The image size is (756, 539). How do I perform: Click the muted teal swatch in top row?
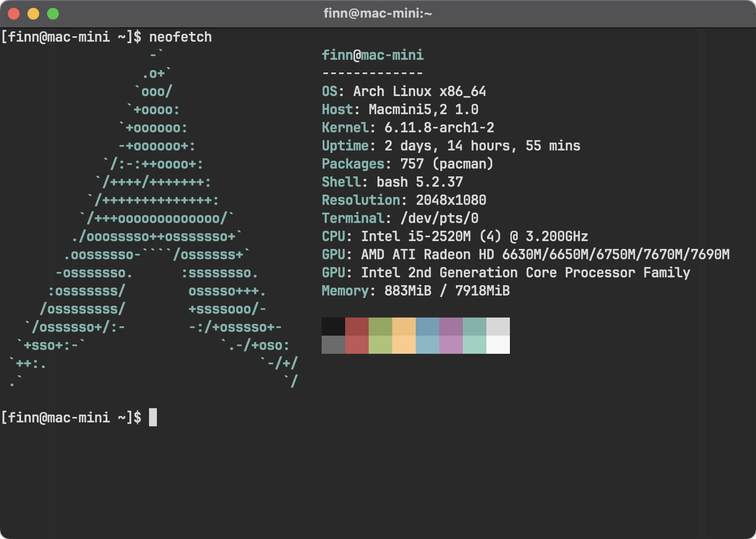tap(475, 326)
